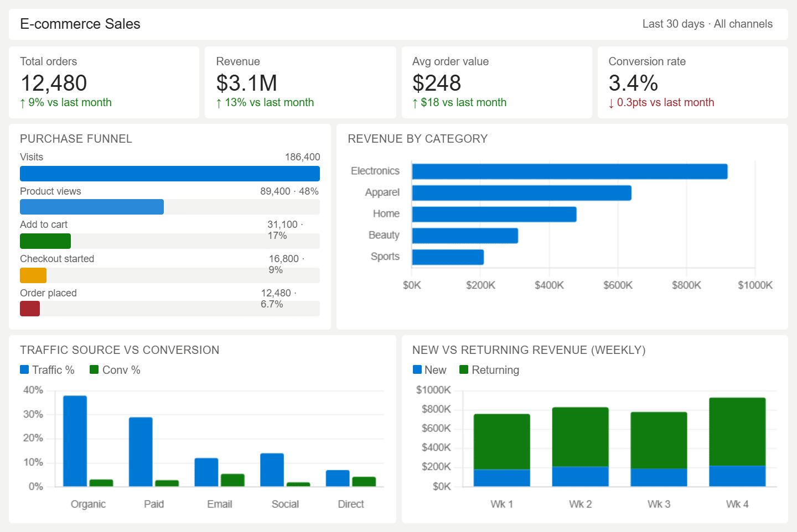Screen dimensions: 797x532
Task: Click the Visits count '186,400'
Action: coord(303,157)
